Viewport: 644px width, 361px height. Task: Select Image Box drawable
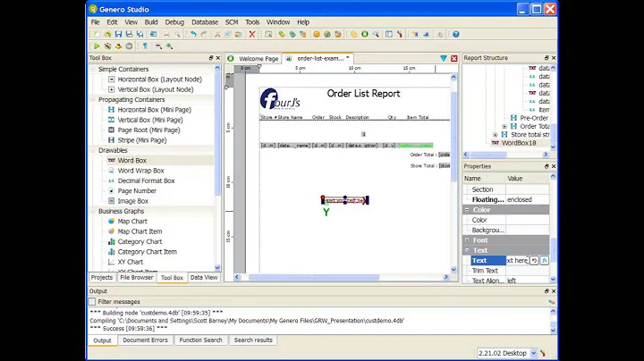(x=133, y=201)
